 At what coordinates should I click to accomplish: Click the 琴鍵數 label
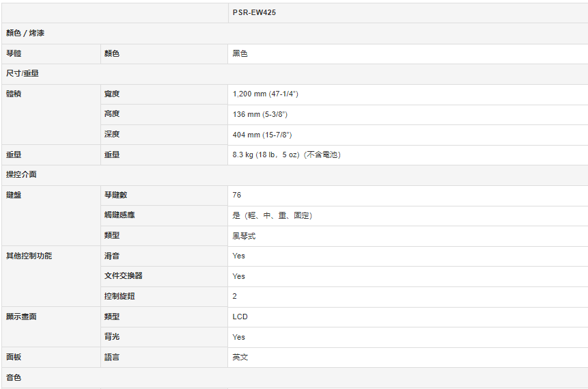(115, 195)
